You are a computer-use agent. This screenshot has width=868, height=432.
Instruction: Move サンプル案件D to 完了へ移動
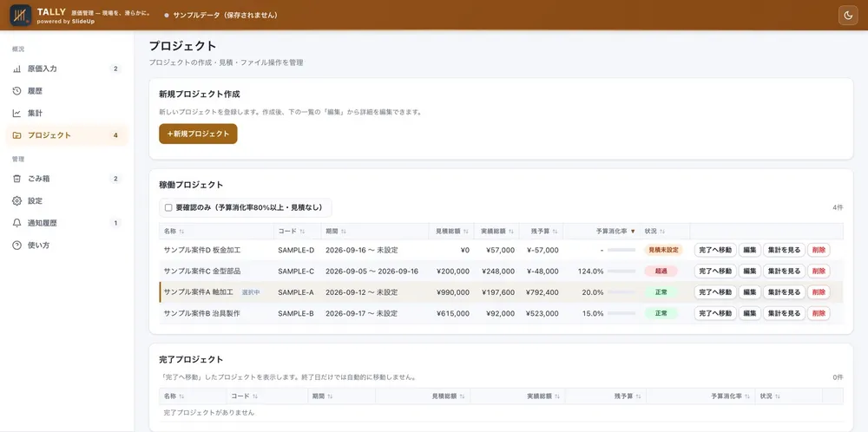[x=715, y=250]
